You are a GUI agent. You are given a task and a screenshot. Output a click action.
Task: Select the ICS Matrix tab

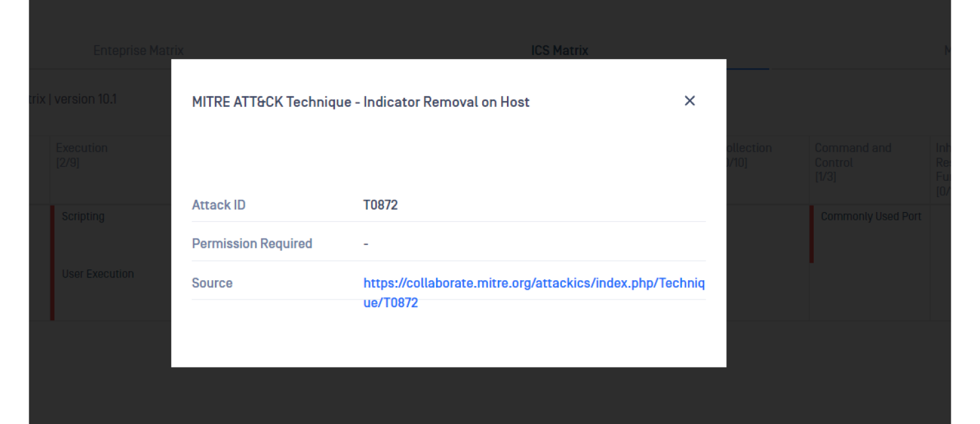click(559, 51)
